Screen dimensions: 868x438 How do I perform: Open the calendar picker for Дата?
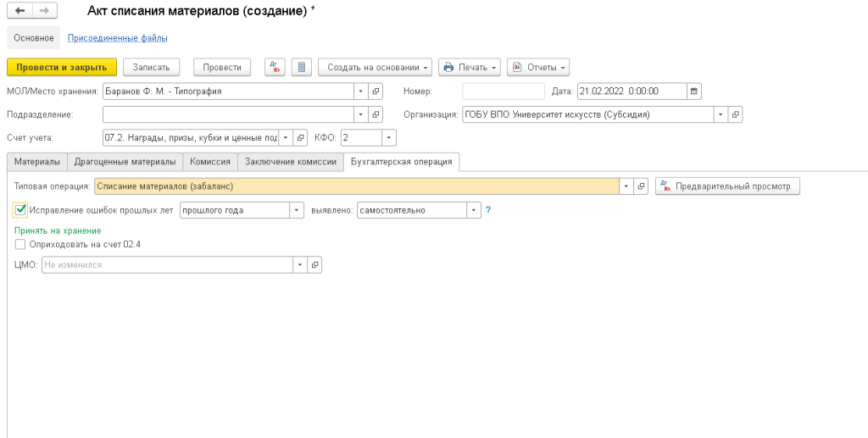[x=694, y=91]
